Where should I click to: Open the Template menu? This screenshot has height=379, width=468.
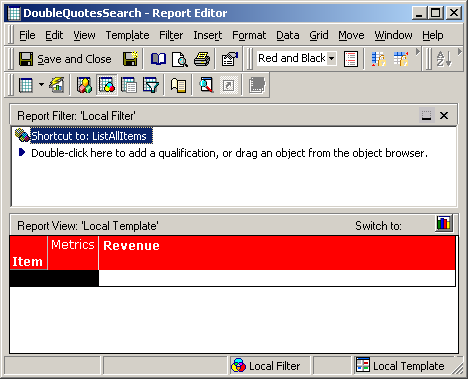[127, 35]
